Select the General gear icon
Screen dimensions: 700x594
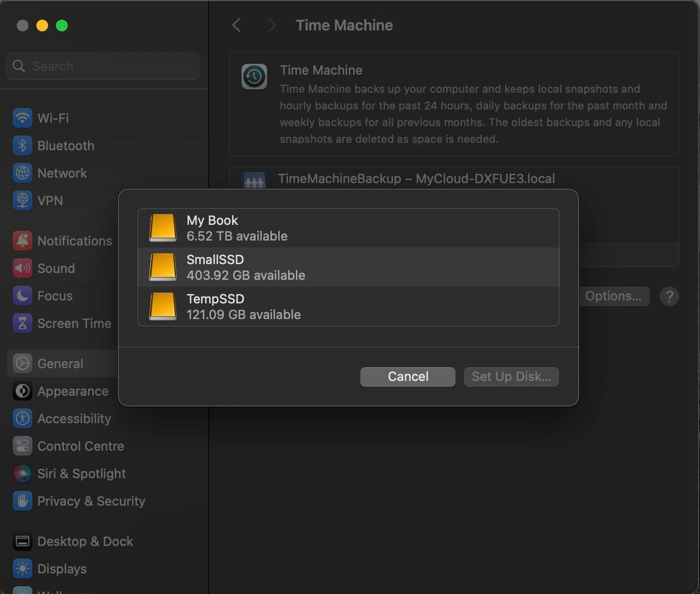coord(22,363)
